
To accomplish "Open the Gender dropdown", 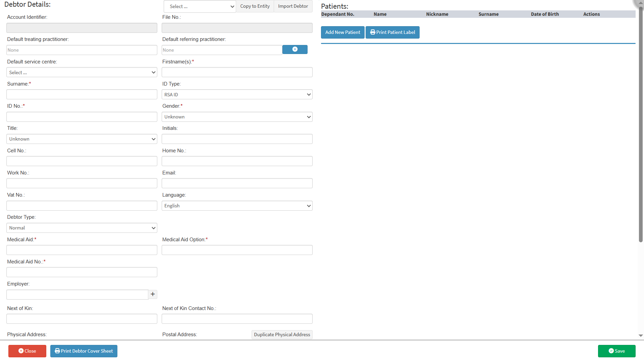I will [x=237, y=116].
